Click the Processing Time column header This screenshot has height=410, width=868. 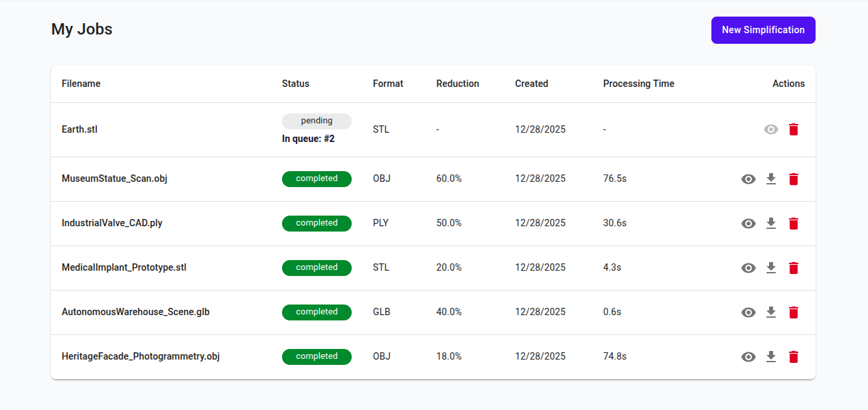638,84
